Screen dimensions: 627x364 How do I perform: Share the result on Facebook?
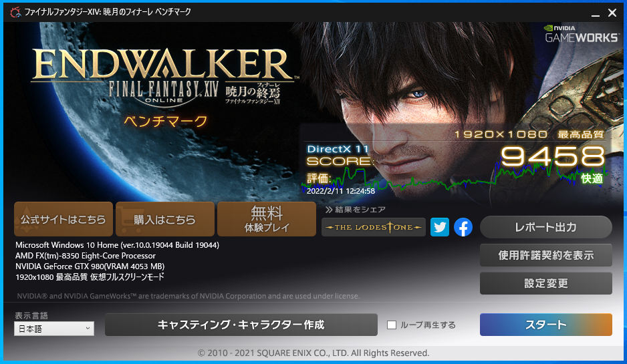click(463, 227)
